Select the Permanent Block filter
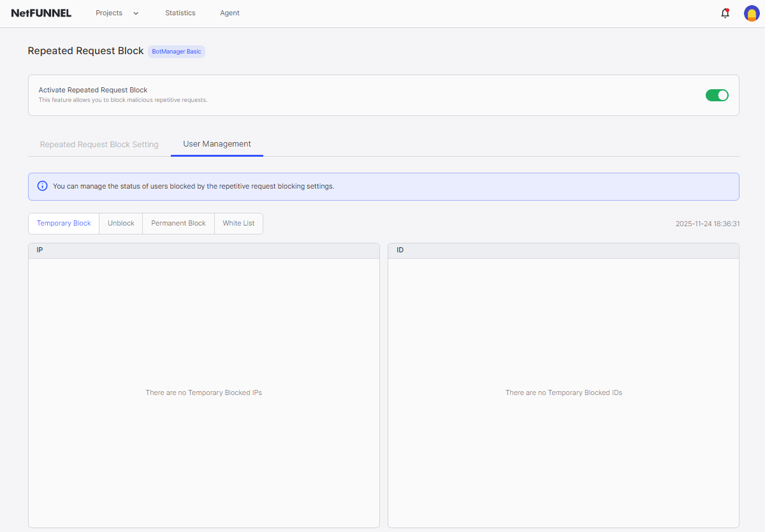 [178, 223]
